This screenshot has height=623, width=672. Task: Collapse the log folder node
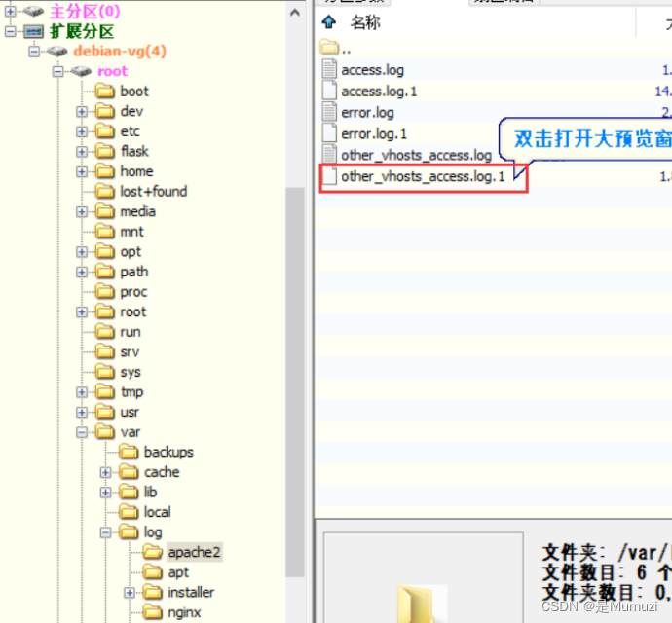coord(105,532)
